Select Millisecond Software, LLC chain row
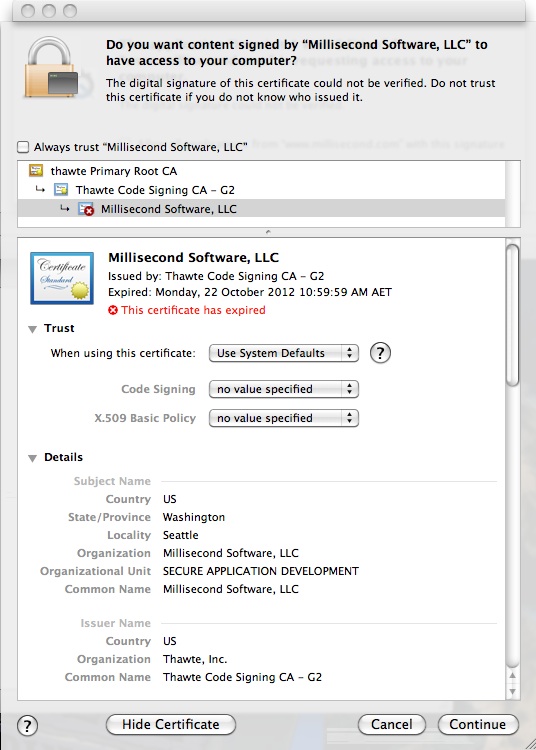536x750 pixels. click(x=261, y=209)
